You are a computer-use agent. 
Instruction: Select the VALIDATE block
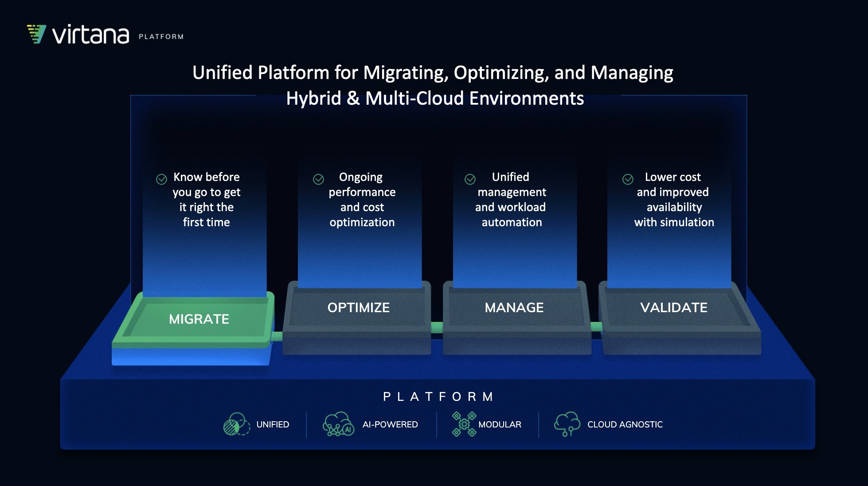click(x=673, y=308)
